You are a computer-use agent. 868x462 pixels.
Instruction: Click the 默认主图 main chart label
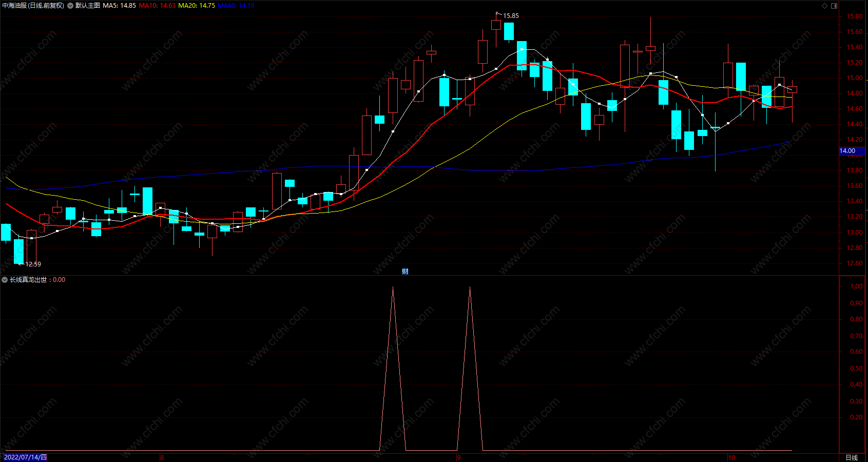88,6
